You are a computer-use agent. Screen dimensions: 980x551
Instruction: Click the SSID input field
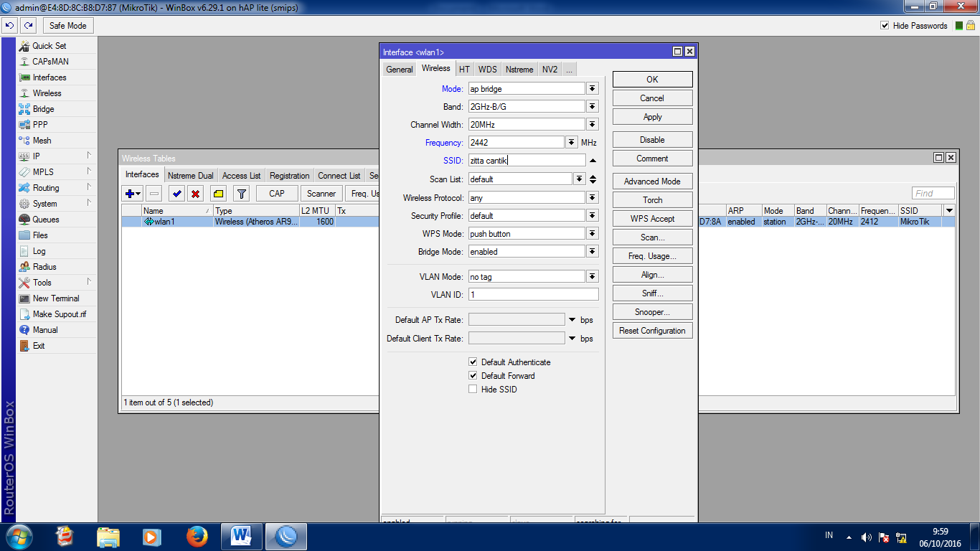tap(527, 161)
